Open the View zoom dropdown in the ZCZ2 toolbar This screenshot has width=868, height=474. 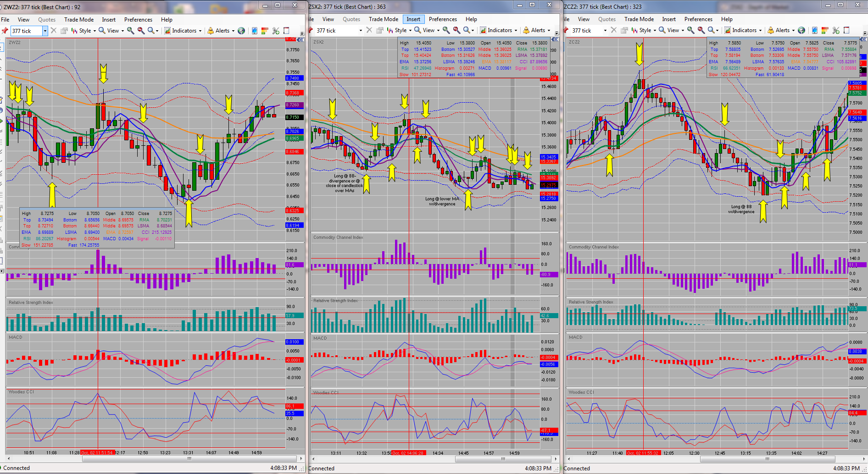click(x=671, y=30)
